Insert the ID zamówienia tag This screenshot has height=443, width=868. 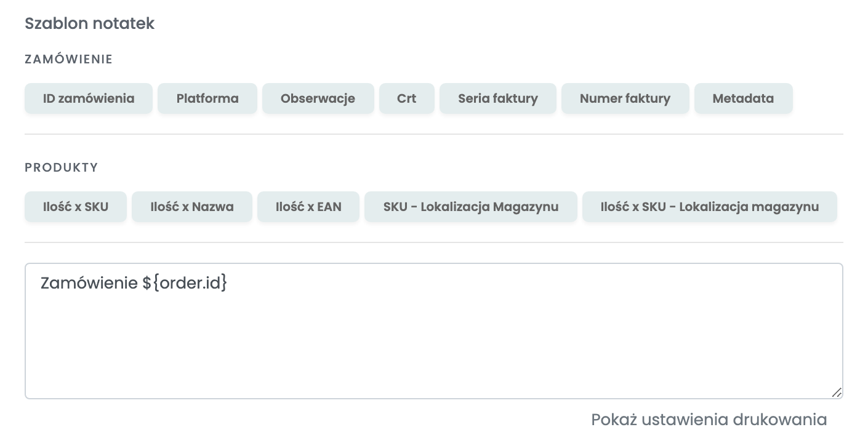89,98
